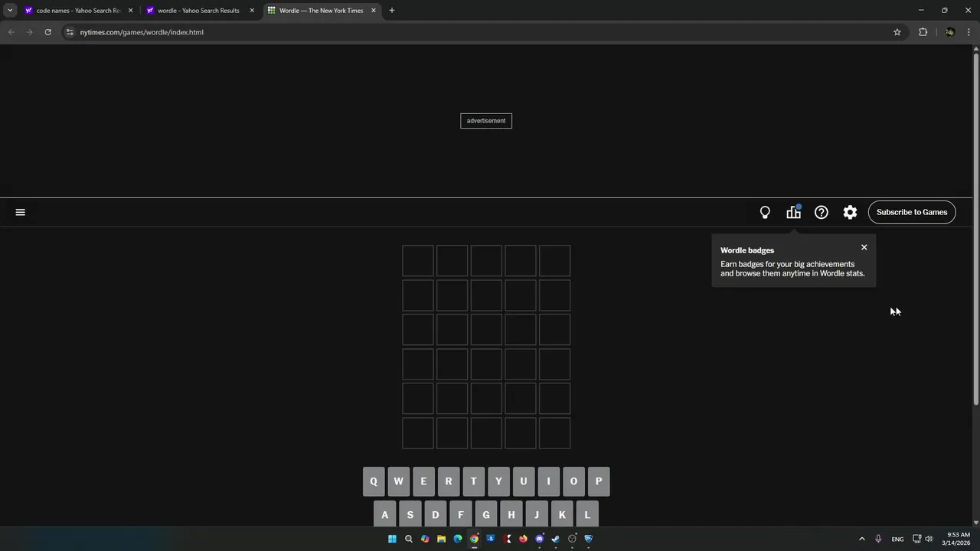Tap the Q key on Wordle keyboard
This screenshot has height=551, width=980.
pos(374,481)
